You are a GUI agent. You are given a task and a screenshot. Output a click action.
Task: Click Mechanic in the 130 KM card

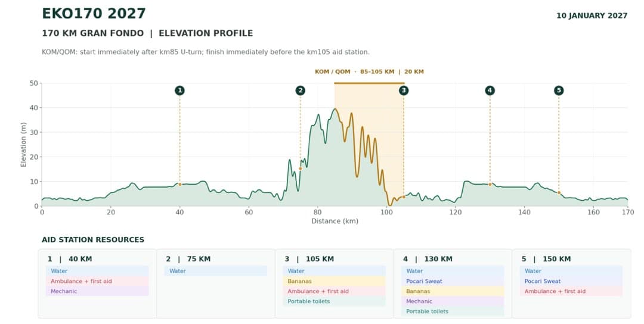453,301
